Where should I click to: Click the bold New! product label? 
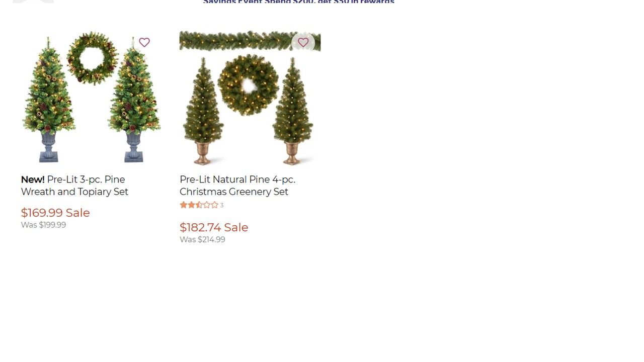point(33,179)
